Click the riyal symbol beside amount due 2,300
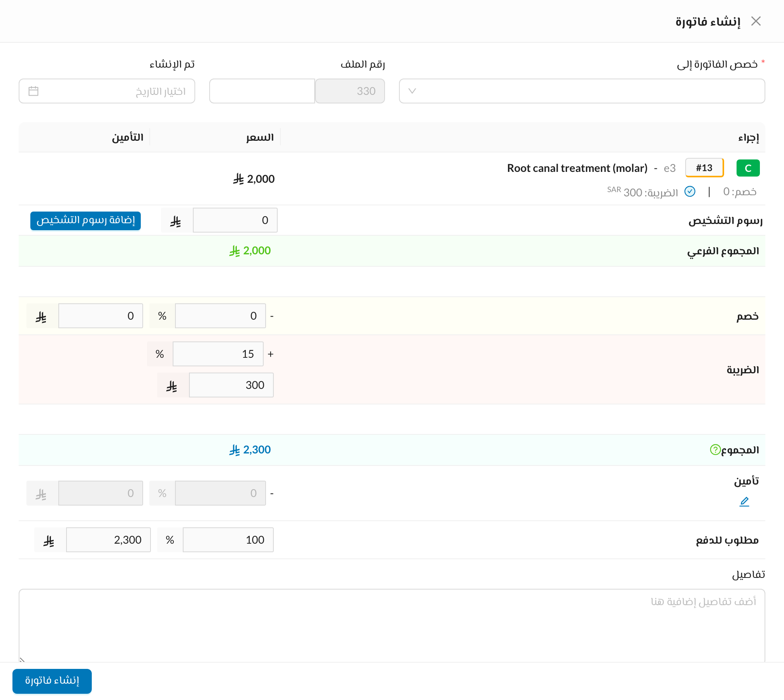The image size is (784, 700). tap(49, 541)
